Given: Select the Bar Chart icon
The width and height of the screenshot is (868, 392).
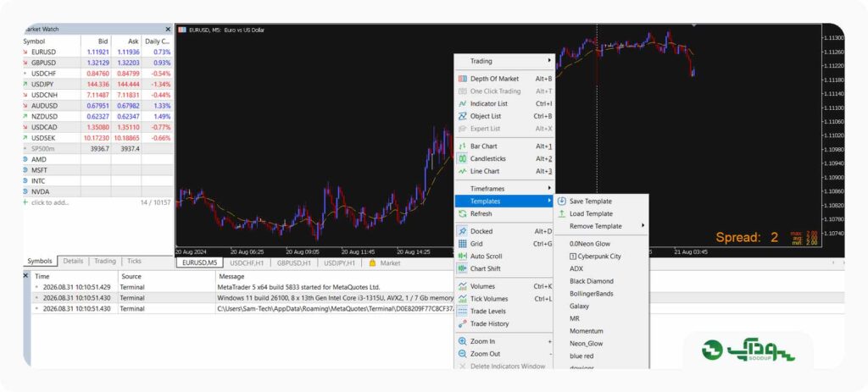Looking at the screenshot, I should coord(462,146).
